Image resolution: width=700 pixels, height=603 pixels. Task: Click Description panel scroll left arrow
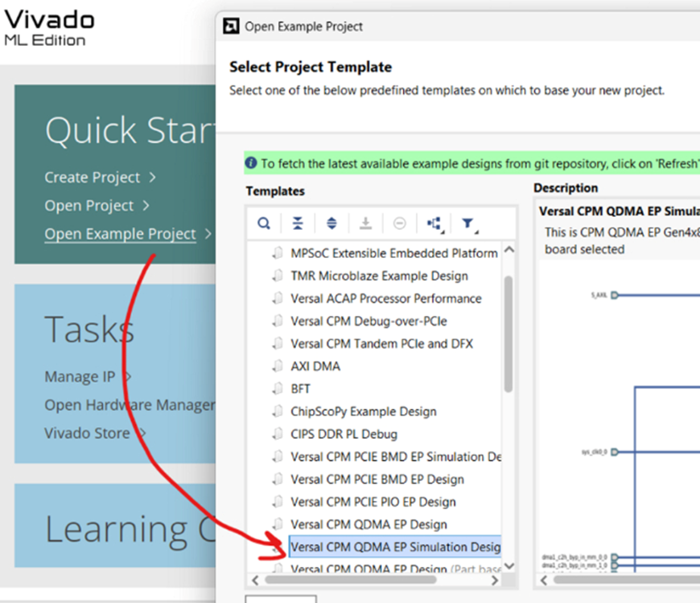(x=543, y=580)
